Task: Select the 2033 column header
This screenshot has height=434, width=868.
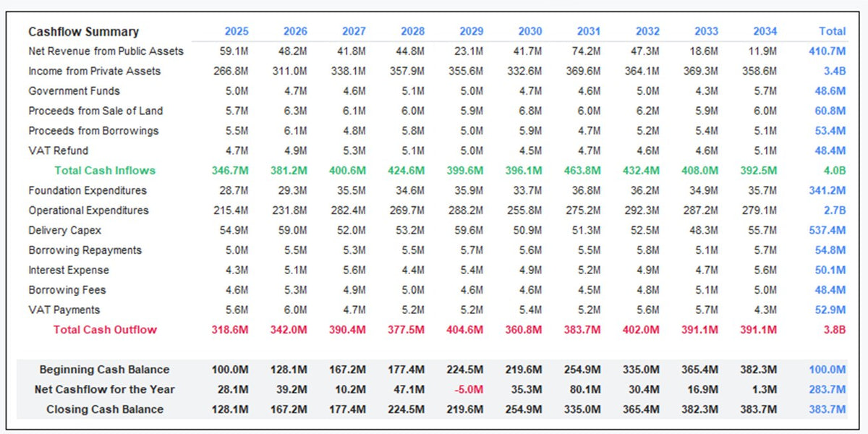Action: [707, 31]
